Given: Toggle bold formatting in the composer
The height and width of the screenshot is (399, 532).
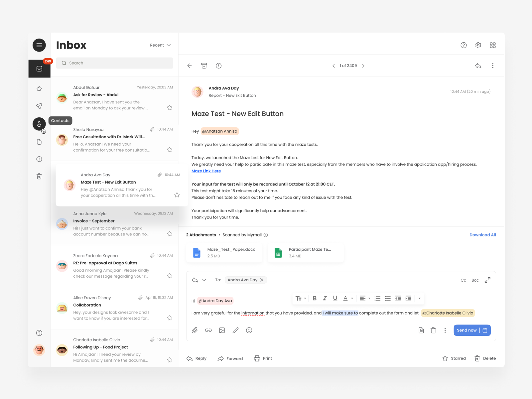Looking at the screenshot, I should 315,298.
